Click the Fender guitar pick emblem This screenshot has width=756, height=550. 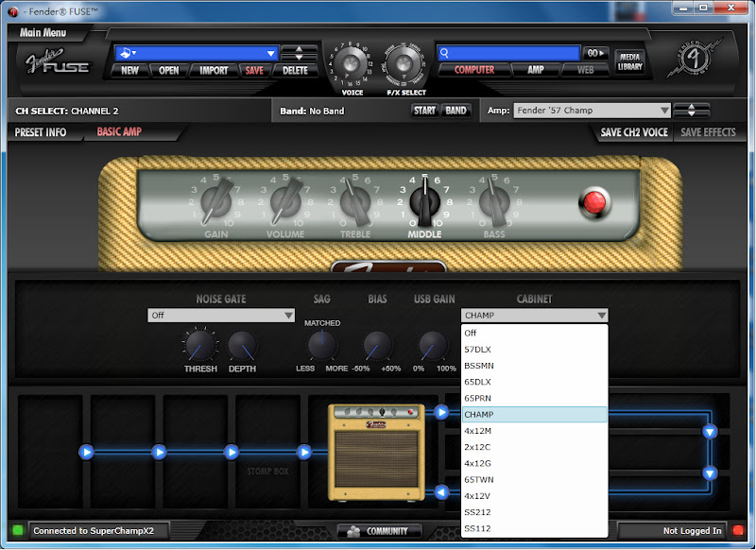tap(695, 58)
